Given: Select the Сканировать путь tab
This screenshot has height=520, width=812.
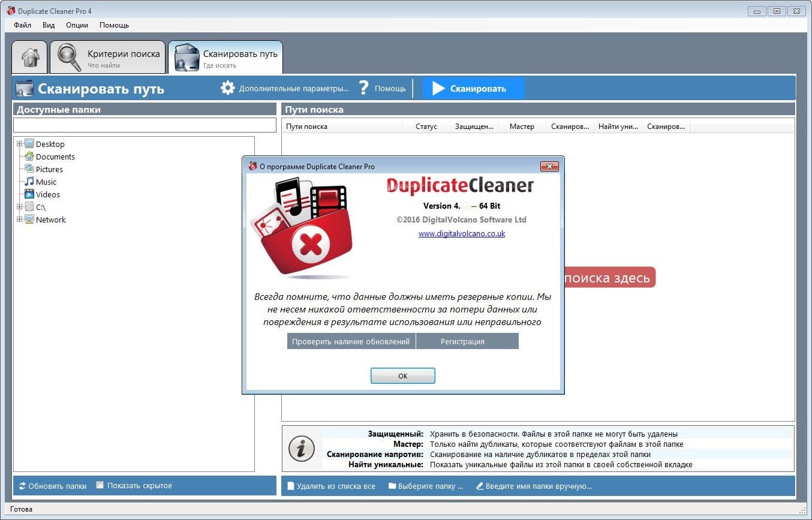Looking at the screenshot, I should [225, 58].
